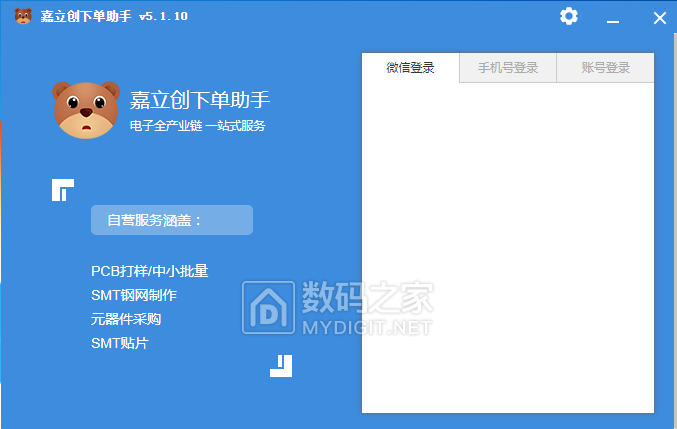Minimize the 嘉立创下单助手 window
677x429 pixels.
[x=613, y=21]
